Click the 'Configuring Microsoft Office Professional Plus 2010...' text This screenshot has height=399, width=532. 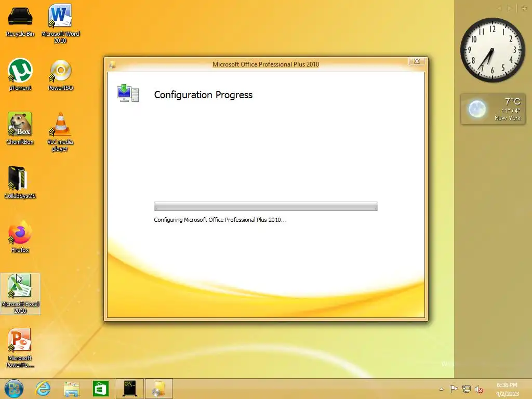coord(220,220)
